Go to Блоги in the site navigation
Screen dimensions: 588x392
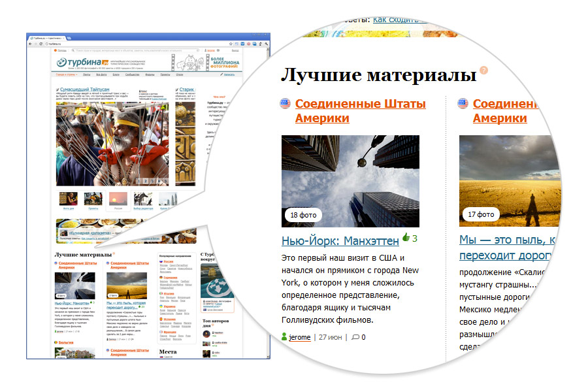tap(116, 74)
